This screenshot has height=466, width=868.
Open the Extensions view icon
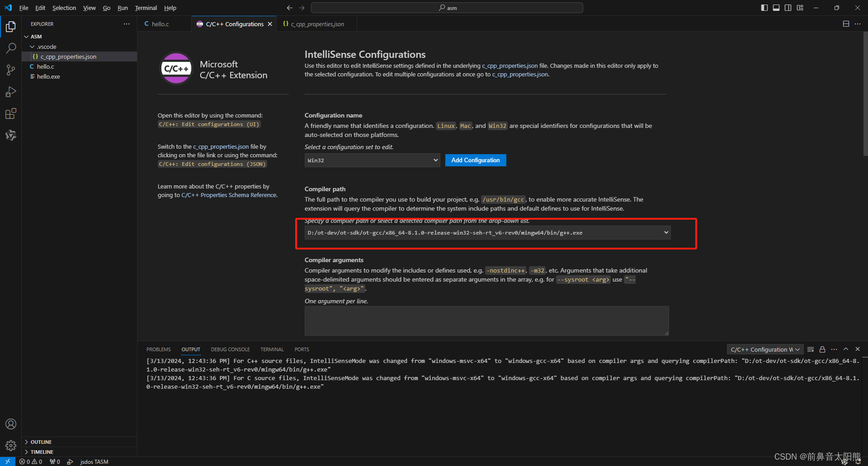pos(11,113)
